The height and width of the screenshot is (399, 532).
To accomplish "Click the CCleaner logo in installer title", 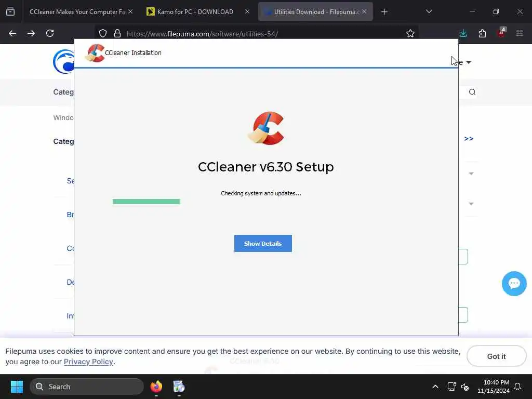I will pyautogui.click(x=95, y=53).
